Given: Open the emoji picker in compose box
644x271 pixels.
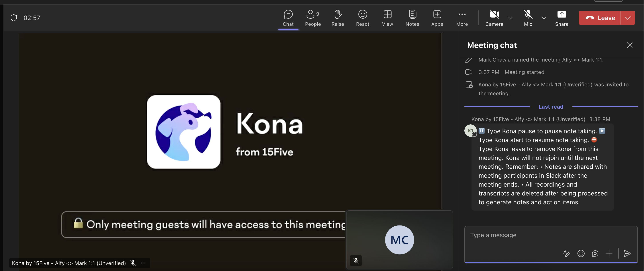Looking at the screenshot, I should click(581, 253).
